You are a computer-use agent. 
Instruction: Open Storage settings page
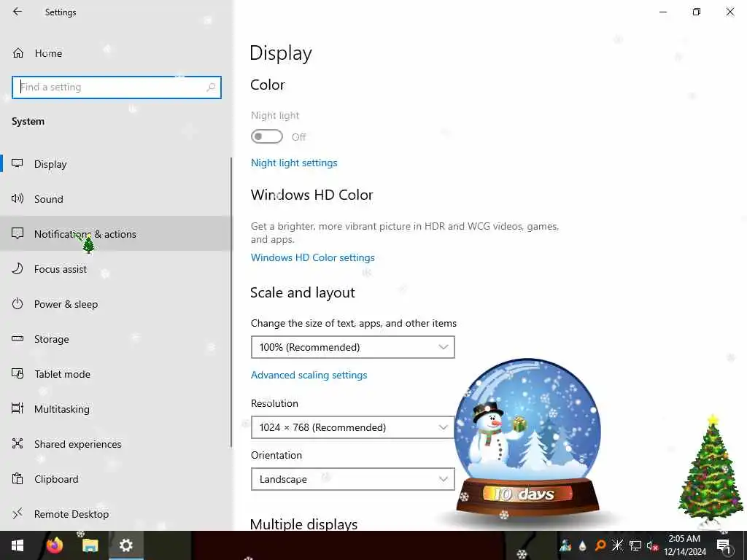[x=116, y=338]
